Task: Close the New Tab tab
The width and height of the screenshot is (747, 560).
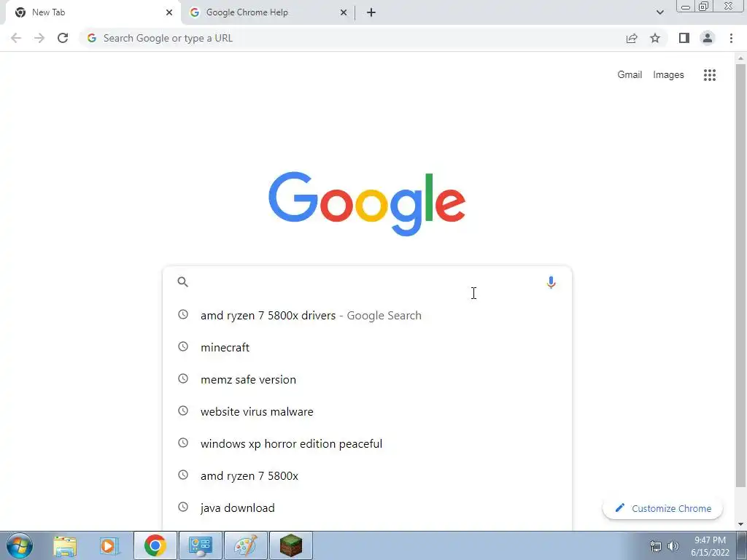Action: 169,12
